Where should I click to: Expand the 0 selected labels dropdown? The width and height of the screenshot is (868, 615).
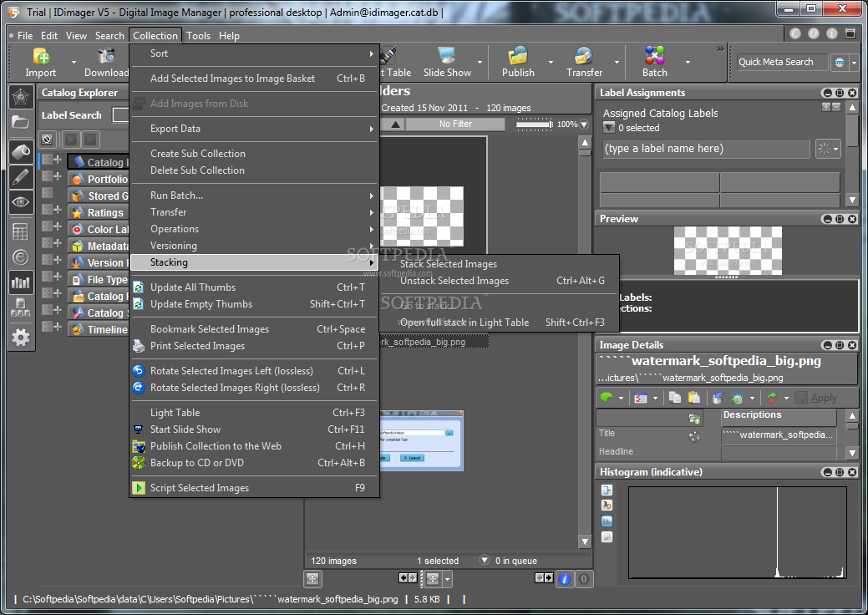pos(609,128)
